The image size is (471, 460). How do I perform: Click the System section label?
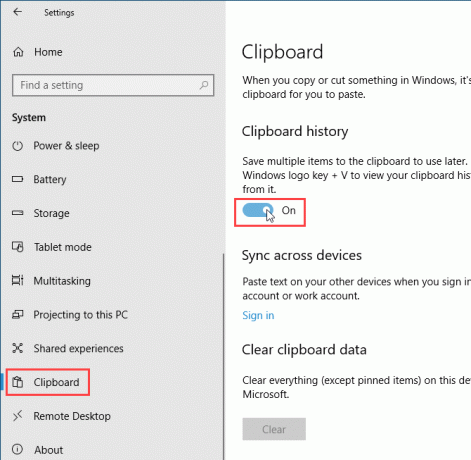click(29, 118)
